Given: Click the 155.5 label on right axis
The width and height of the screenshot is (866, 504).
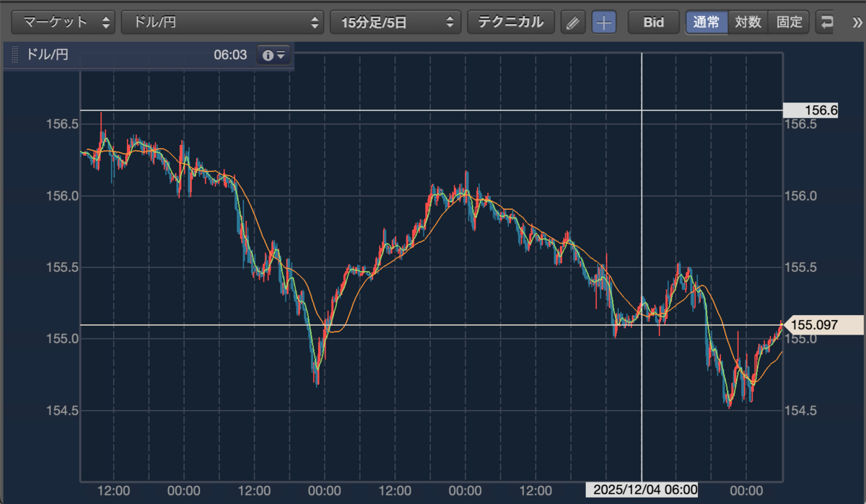Looking at the screenshot, I should point(800,268).
